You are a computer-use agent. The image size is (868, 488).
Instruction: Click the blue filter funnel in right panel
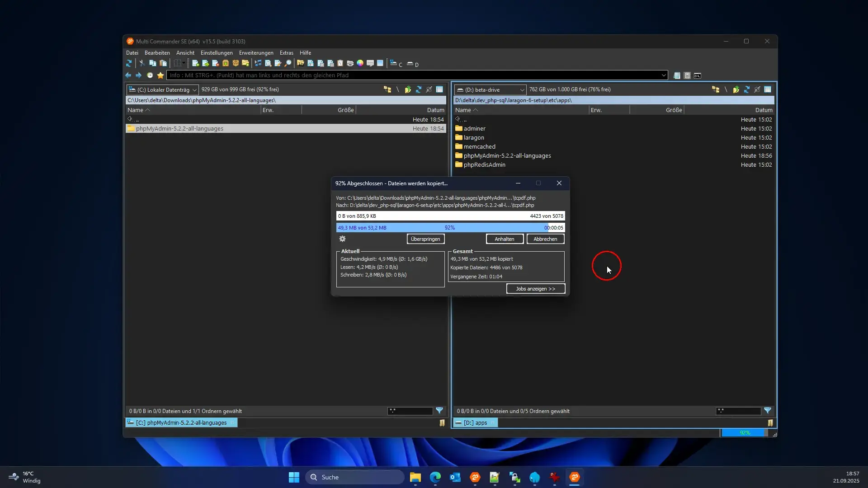pos(767,411)
